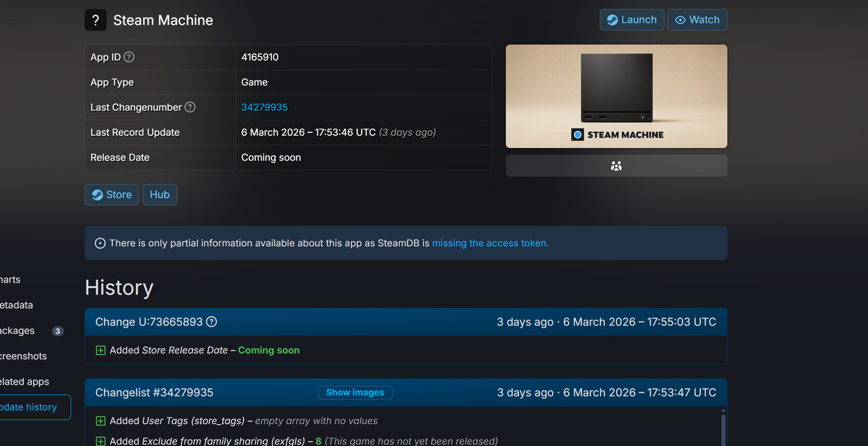This screenshot has height=446, width=868.
Task: Open the Charts sidebar tab
Action: click(10, 280)
